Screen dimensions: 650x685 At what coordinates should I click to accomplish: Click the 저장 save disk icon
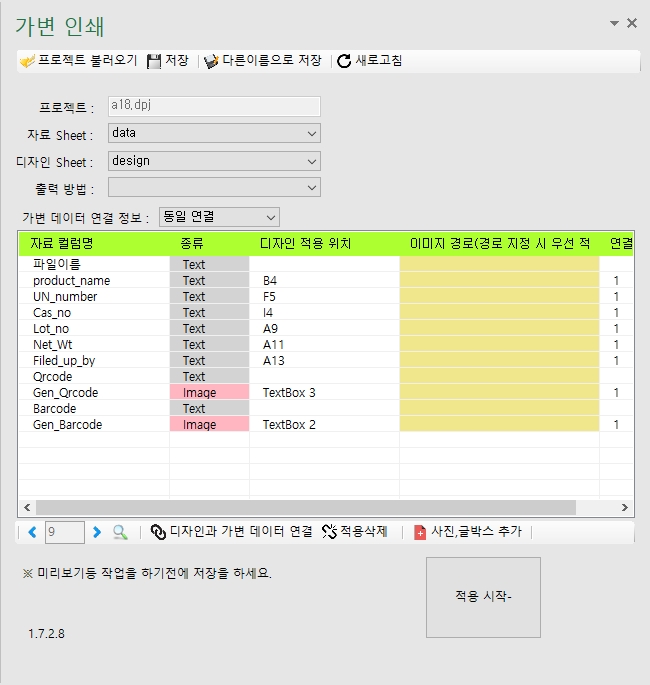pyautogui.click(x=154, y=61)
